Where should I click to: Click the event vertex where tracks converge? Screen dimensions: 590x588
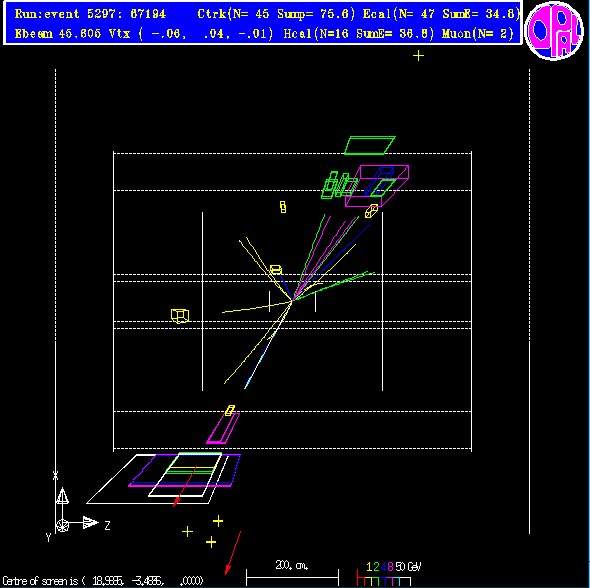tap(292, 300)
